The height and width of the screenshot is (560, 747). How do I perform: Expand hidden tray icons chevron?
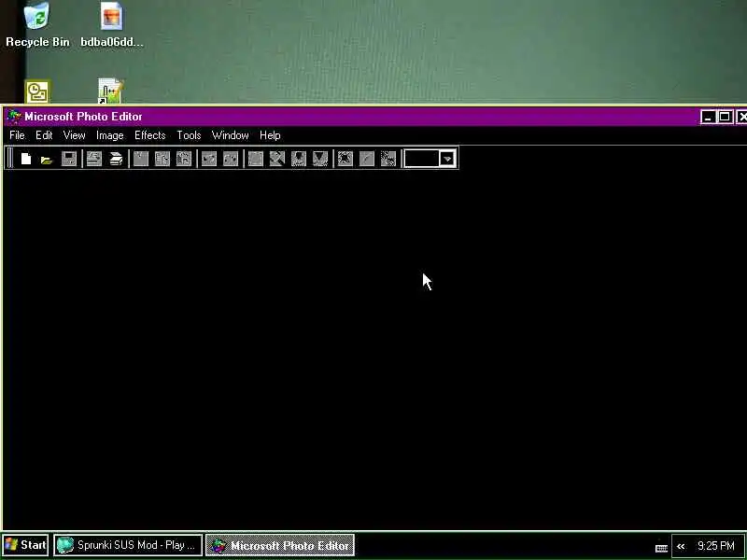[x=681, y=546]
